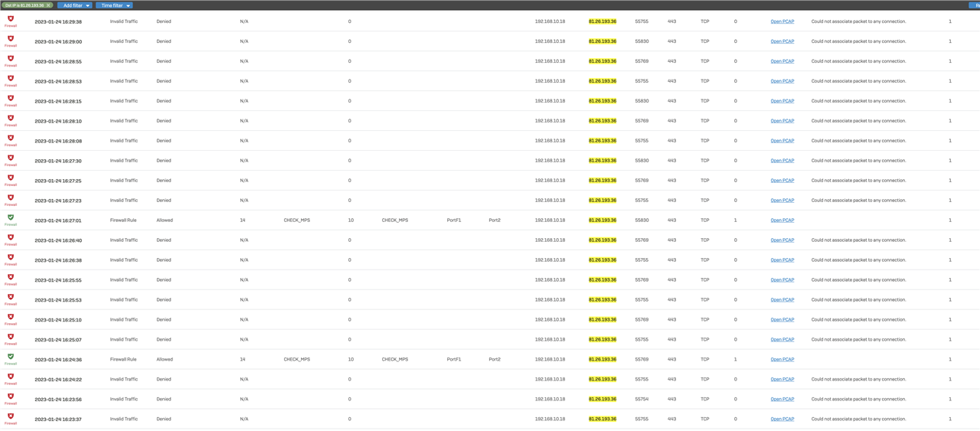Click Firewall Rule type in 16:27:01 row
This screenshot has width=980, height=431.
123,220
